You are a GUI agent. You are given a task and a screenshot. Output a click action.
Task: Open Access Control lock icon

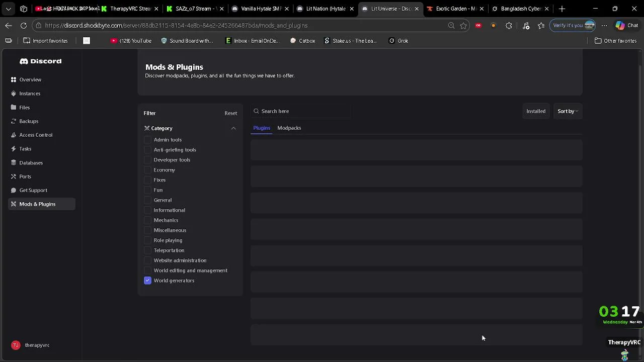[x=14, y=135]
